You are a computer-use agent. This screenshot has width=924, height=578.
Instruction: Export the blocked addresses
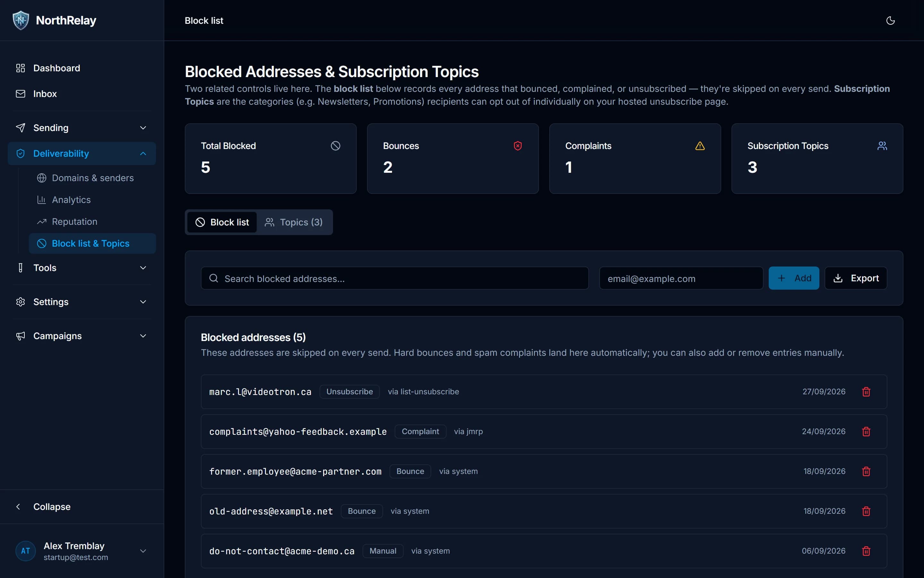[x=856, y=278]
